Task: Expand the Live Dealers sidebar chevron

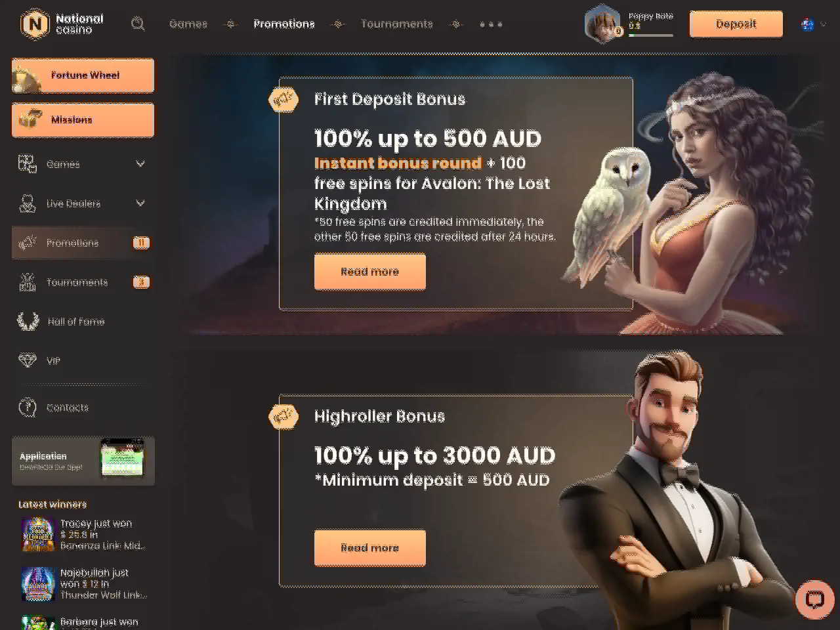Action: point(140,203)
